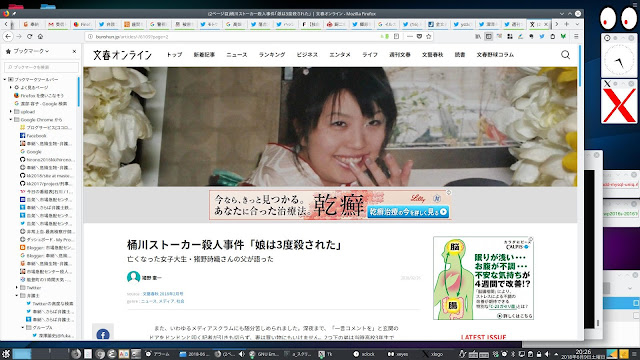Click the CALPIS sidebar advertisement

click(483, 278)
